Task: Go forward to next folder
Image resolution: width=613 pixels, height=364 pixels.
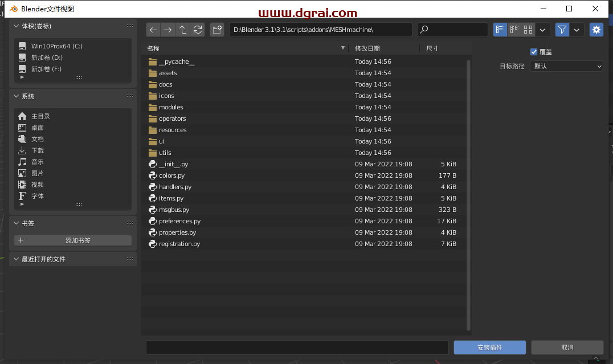Action: coord(168,30)
